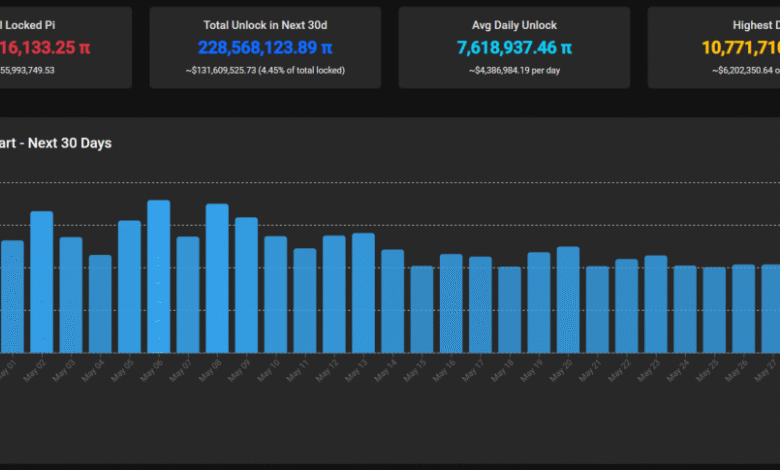Image resolution: width=780 pixels, height=470 pixels.
Task: Click the May 09 bar
Action: [x=247, y=285]
